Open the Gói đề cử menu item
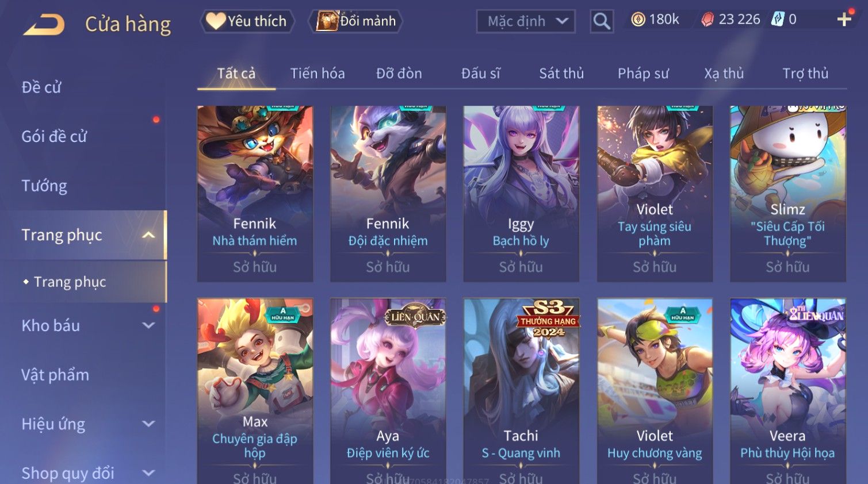Screen dimensions: 868x484 coord(54,136)
